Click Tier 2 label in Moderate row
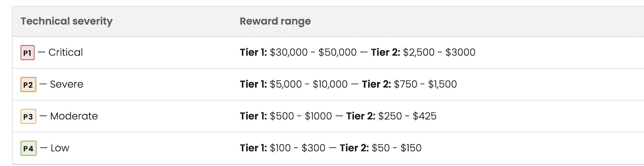The width and height of the screenshot is (644, 166). pos(361,116)
